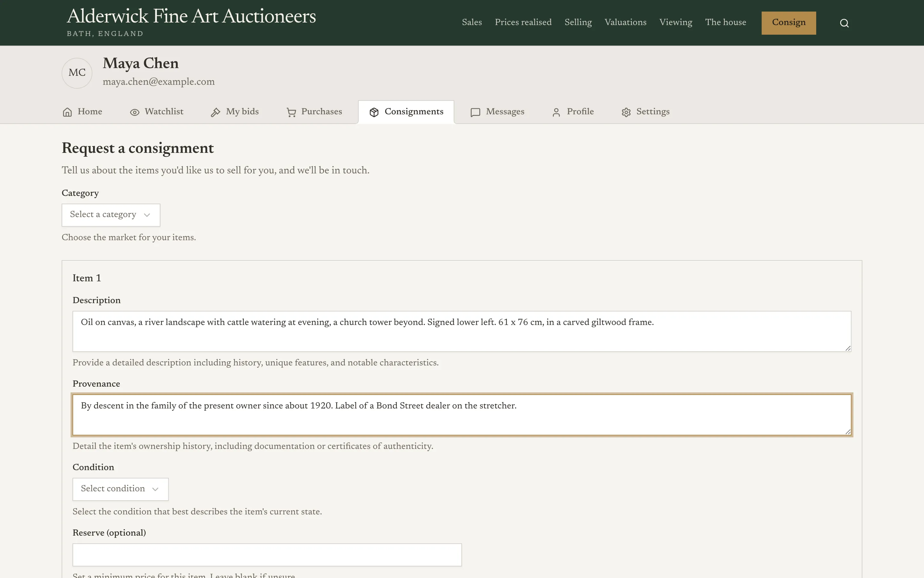Open the Settings tab

[646, 112]
